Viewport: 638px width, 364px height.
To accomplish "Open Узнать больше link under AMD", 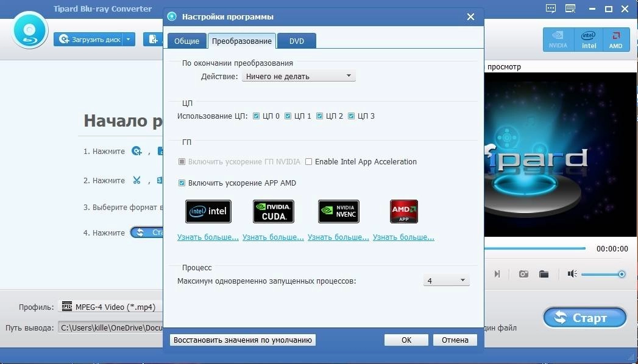I will tap(403, 237).
